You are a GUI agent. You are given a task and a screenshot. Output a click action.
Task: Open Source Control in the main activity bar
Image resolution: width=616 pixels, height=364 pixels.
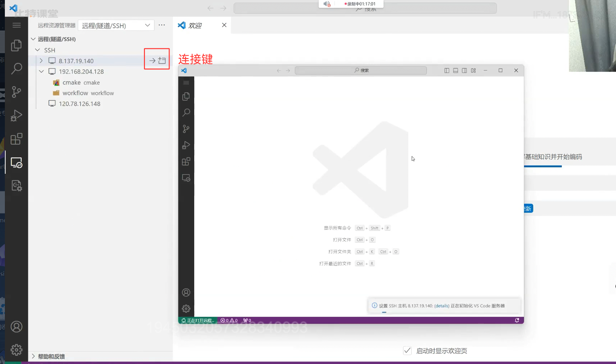[16, 92]
